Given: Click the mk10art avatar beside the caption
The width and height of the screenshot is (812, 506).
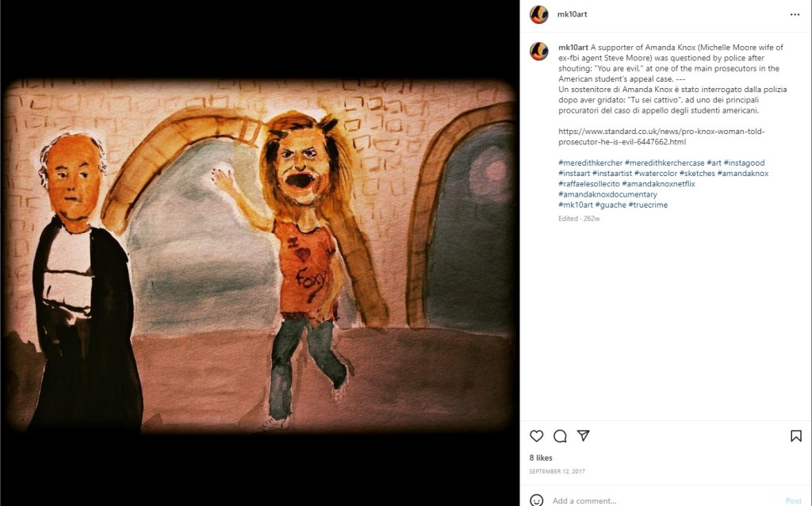Looking at the screenshot, I should click(x=539, y=52).
